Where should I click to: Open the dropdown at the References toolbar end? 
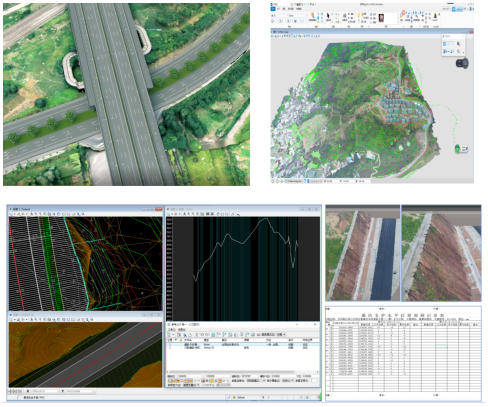click(281, 334)
